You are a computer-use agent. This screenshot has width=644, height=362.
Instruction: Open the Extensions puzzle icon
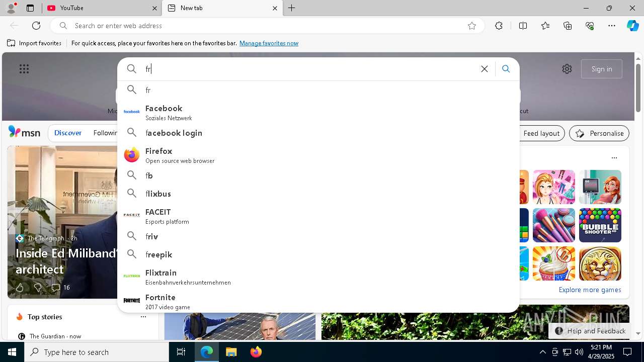click(x=499, y=26)
